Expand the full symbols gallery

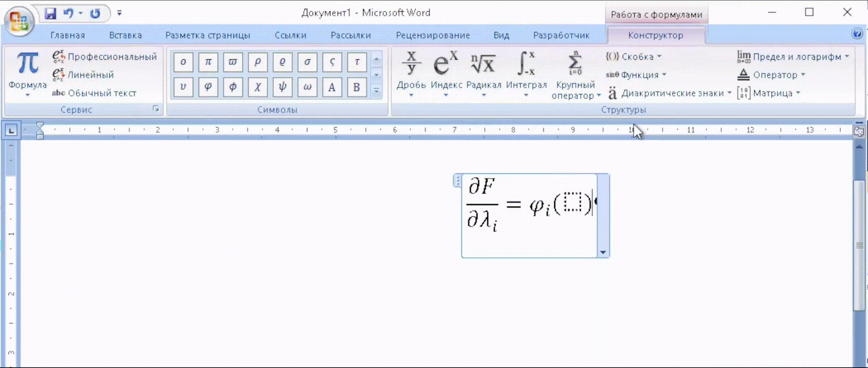(x=376, y=91)
